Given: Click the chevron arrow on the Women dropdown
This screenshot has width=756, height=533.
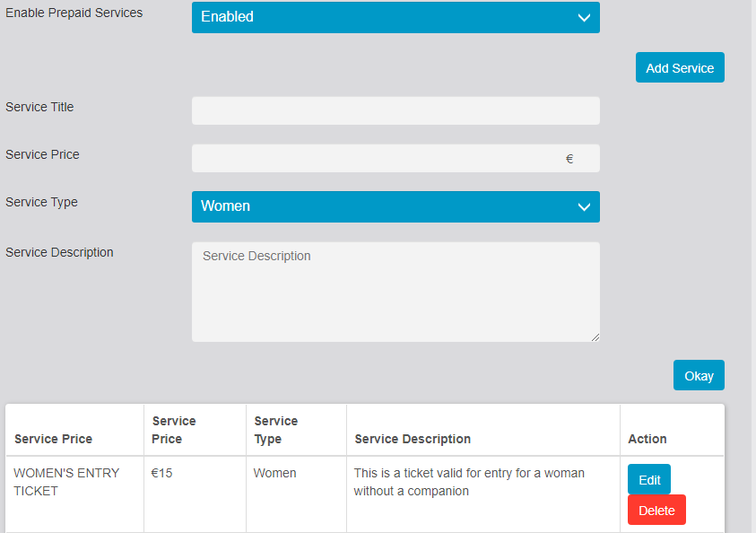Looking at the screenshot, I should (584, 206).
